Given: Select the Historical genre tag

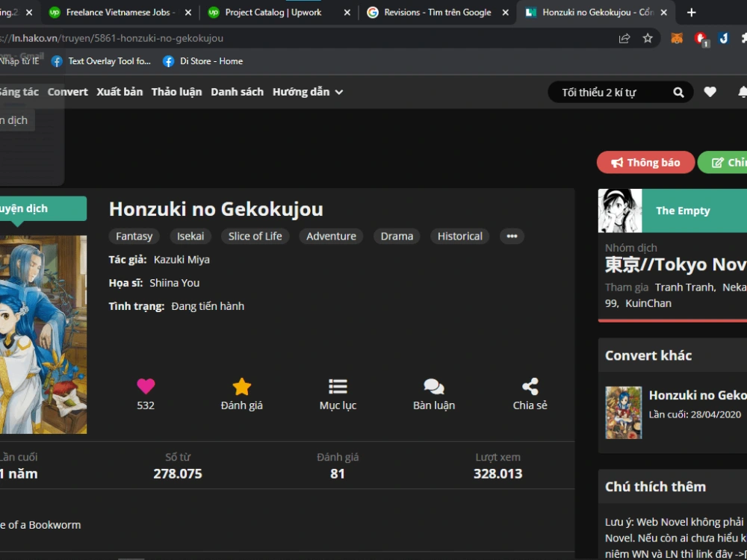Looking at the screenshot, I should (459, 236).
